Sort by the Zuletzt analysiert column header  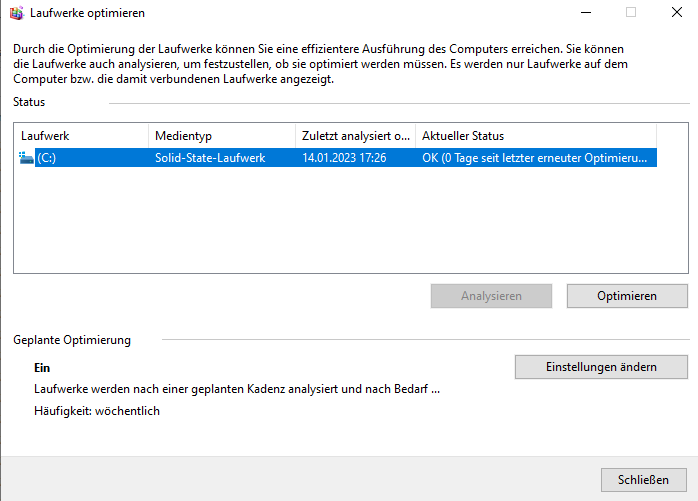355,135
